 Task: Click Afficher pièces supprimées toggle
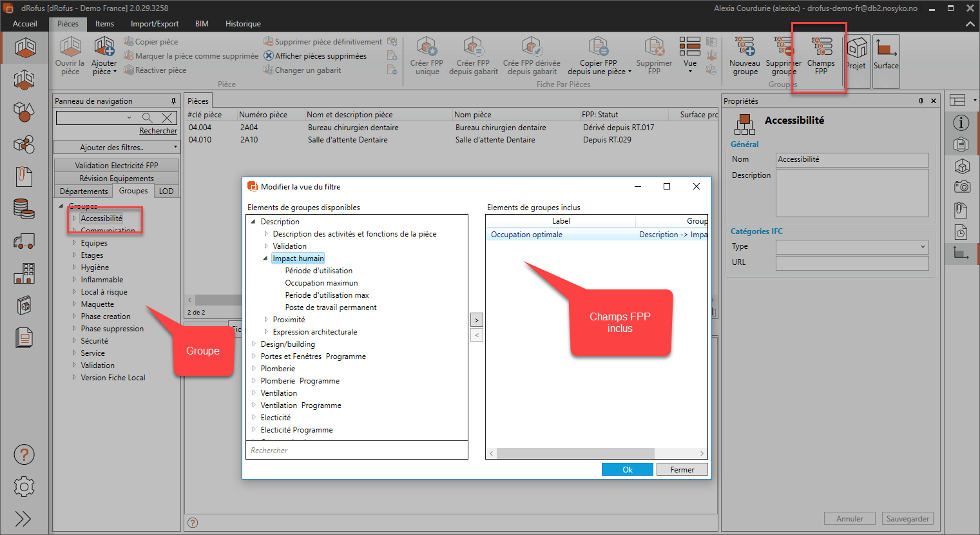point(315,56)
